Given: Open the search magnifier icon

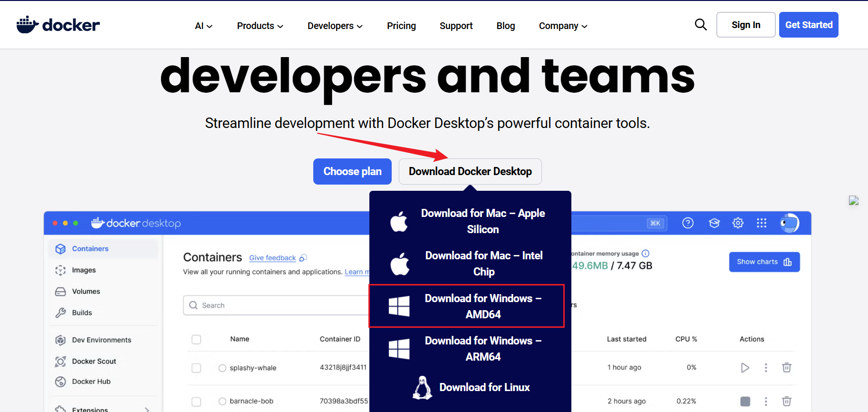Looking at the screenshot, I should coord(701,24).
